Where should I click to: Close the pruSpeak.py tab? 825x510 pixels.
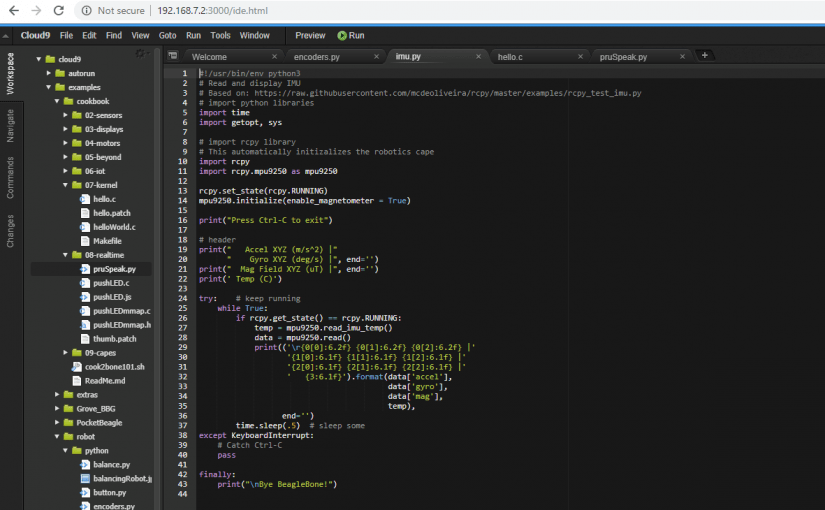point(682,56)
